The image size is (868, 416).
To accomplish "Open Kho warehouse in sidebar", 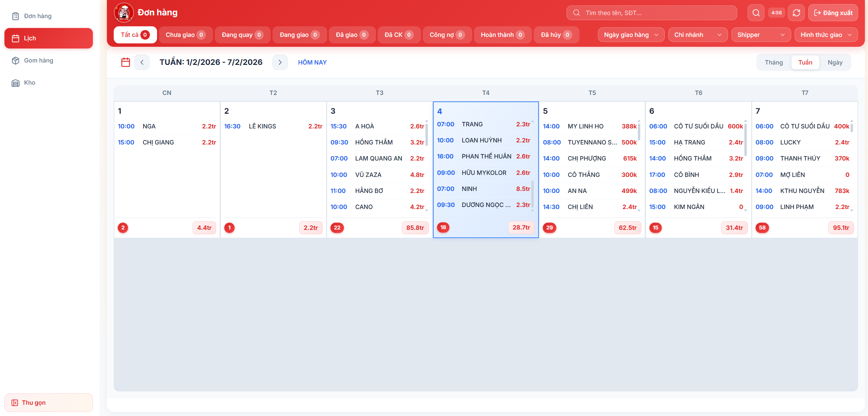I will [29, 83].
